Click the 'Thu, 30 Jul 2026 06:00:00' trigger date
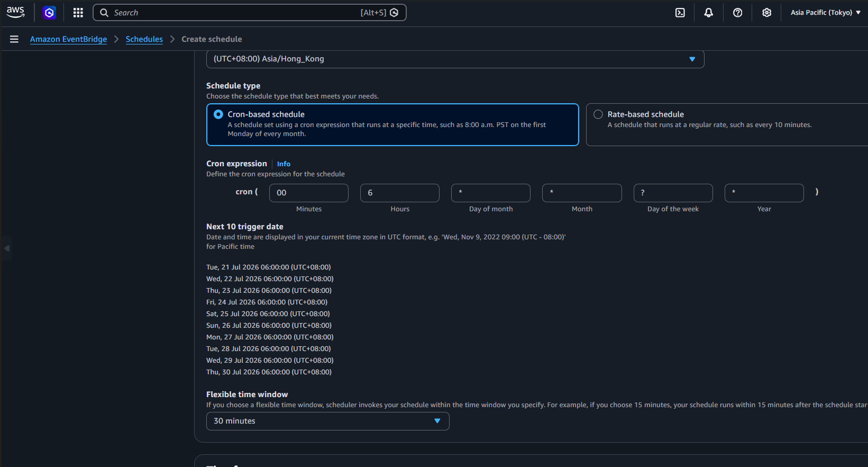Viewport: 868px width, 467px height. 269,372
